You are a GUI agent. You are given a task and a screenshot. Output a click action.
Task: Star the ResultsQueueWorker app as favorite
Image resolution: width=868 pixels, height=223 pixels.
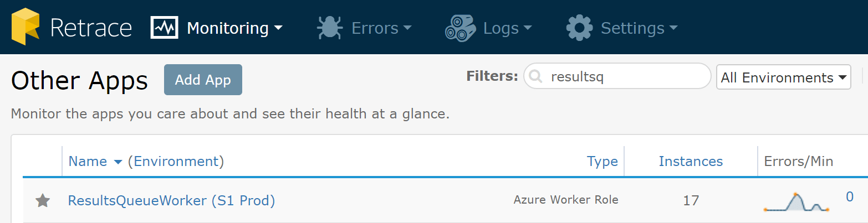(x=43, y=201)
